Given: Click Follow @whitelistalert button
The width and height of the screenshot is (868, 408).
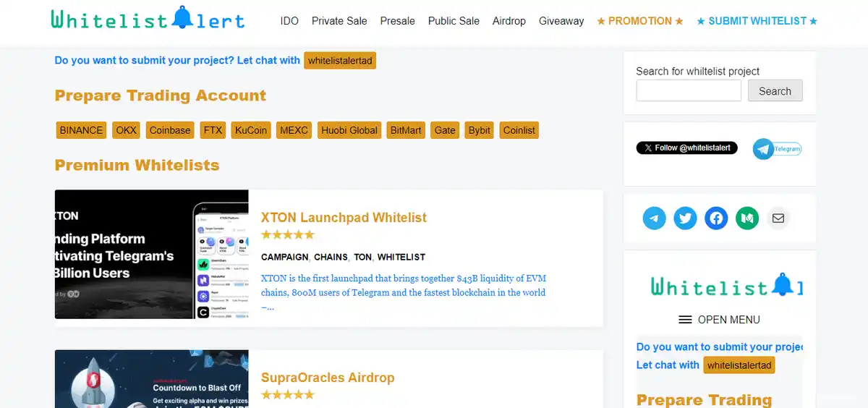Looking at the screenshot, I should pyautogui.click(x=686, y=148).
